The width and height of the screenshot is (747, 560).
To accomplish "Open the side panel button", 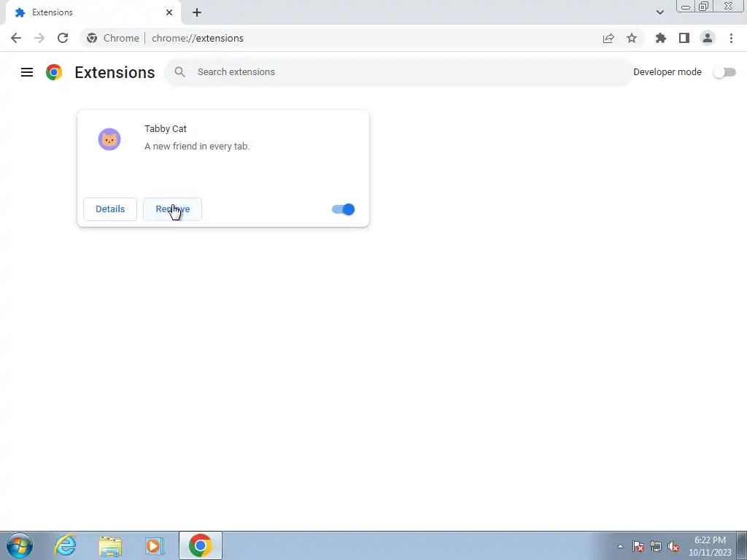I will [x=684, y=38].
